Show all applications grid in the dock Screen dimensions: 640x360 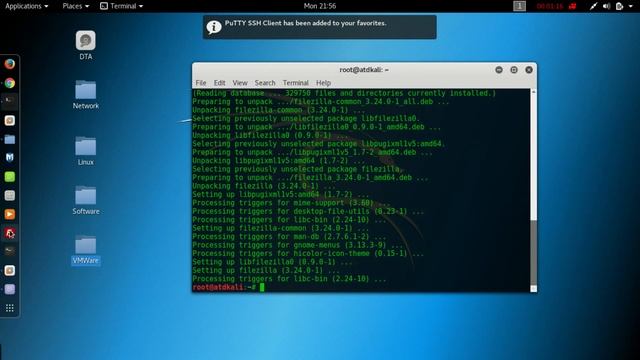pos(10,308)
